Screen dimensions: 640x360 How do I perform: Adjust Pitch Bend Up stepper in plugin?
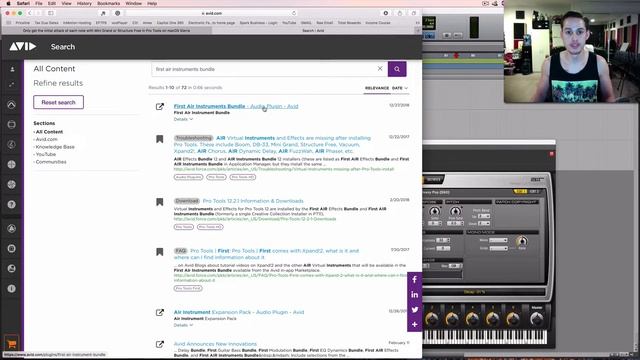(484, 216)
